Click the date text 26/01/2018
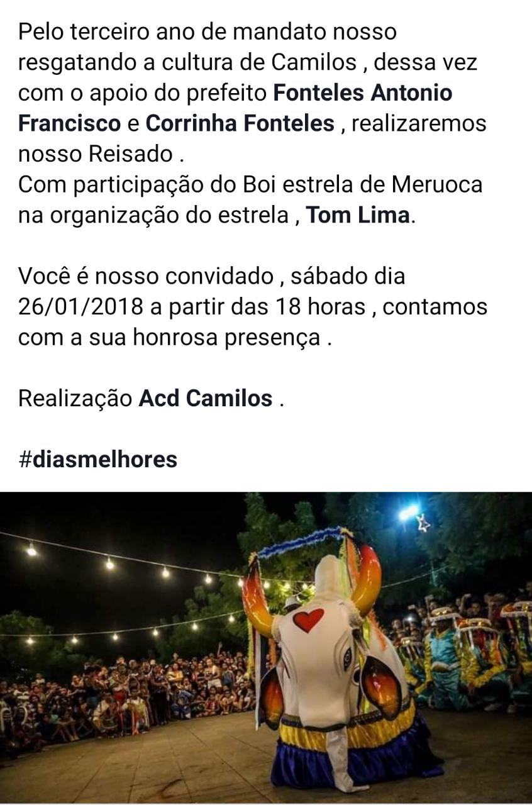 (80, 307)
